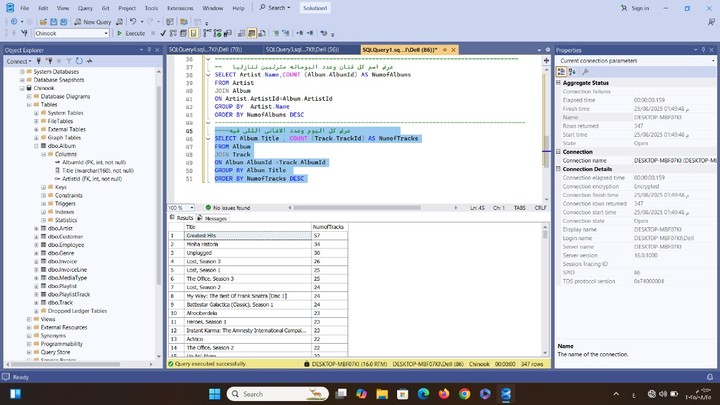720x405 pixels.
Task: Click the Object Explorer vertical scrollbar
Action: click(x=159, y=214)
